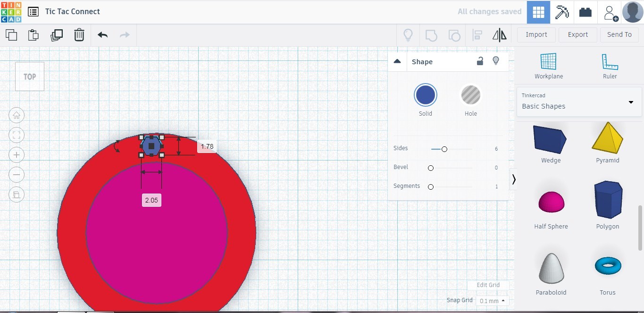The width and height of the screenshot is (644, 313).
Task: Set the shape to Hole
Action: 470,95
